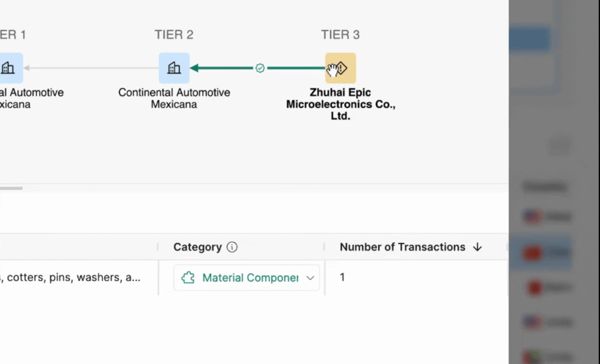Screen dimensions: 600x364
Task: Click the partially visible Tier 1 building icon
Action: [8, 68]
